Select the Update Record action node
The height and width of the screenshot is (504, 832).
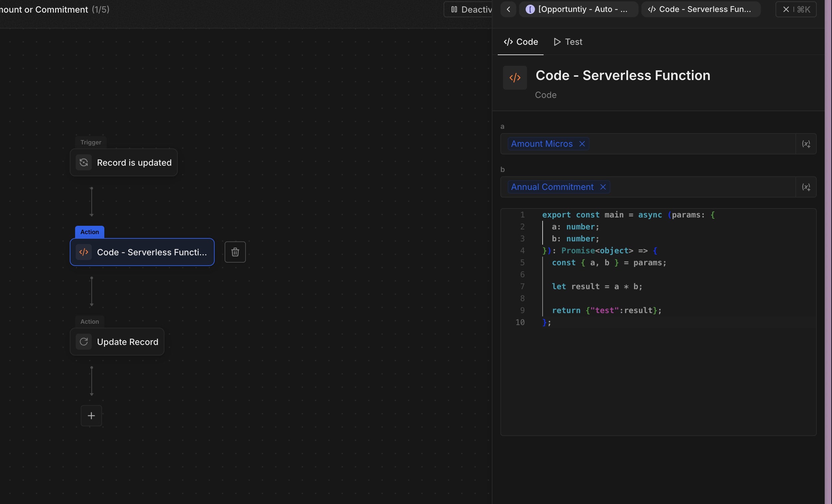[117, 342]
